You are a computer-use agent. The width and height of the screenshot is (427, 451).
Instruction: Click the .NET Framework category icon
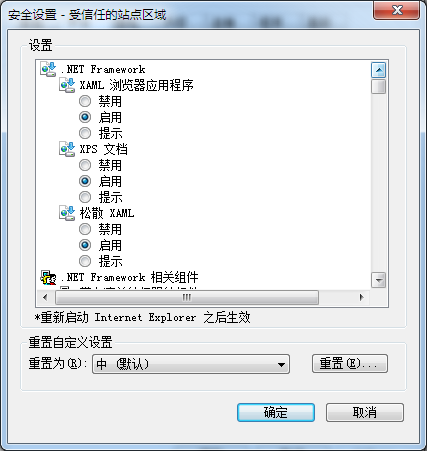[x=48, y=69]
